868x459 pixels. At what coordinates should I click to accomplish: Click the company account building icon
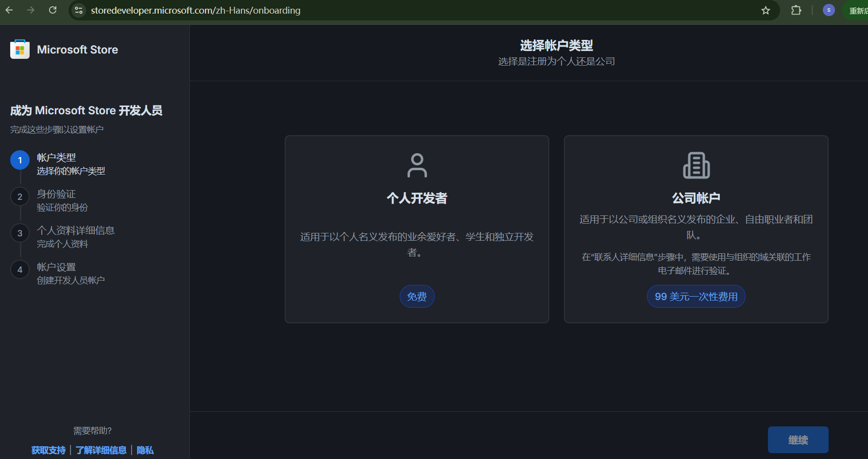pyautogui.click(x=696, y=165)
